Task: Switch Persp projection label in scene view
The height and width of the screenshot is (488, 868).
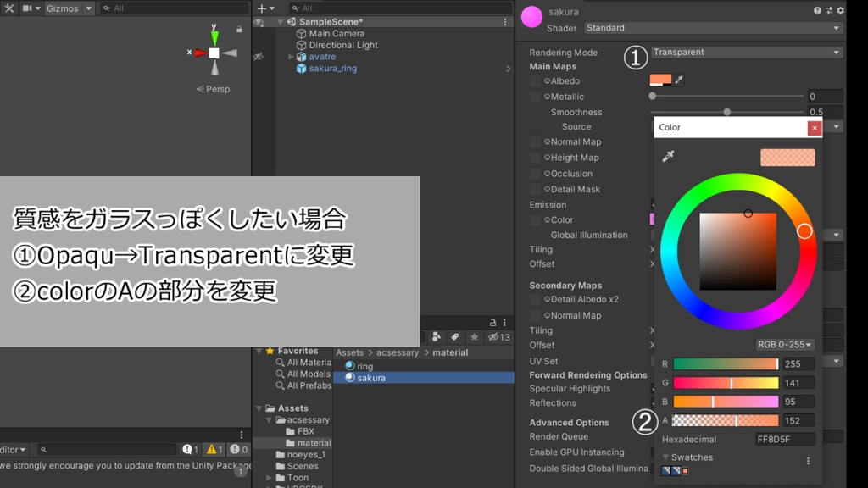Action: click(x=213, y=89)
